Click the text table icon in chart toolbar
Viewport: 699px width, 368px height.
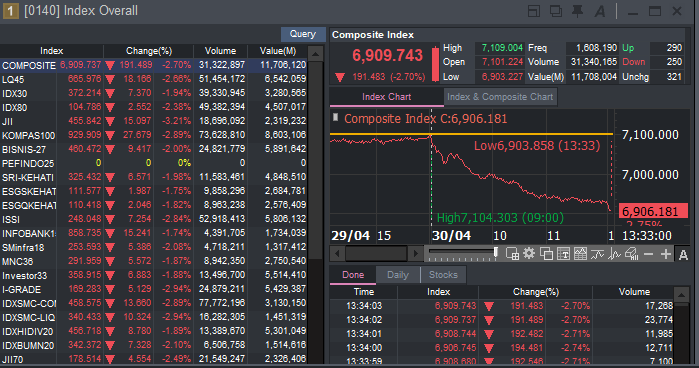pyautogui.click(x=563, y=254)
